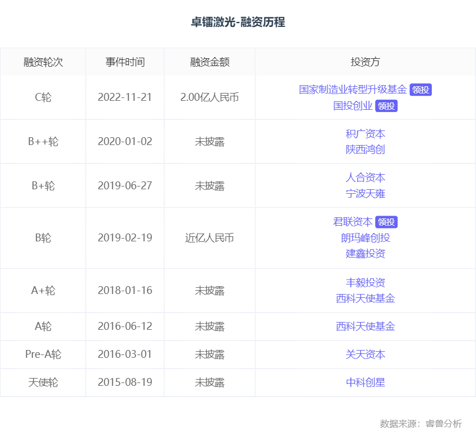This screenshot has height=448, width=476.
Task: Click the 投资方 column header
Action: pos(365,62)
